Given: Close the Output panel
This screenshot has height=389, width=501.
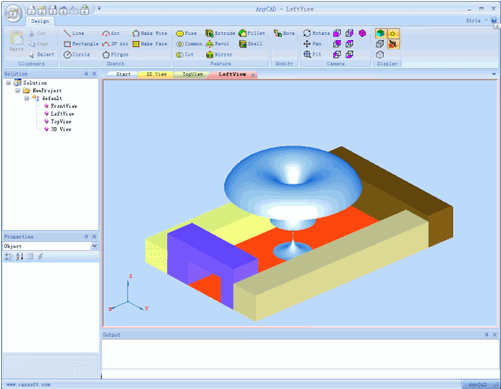Looking at the screenshot, I should point(495,334).
